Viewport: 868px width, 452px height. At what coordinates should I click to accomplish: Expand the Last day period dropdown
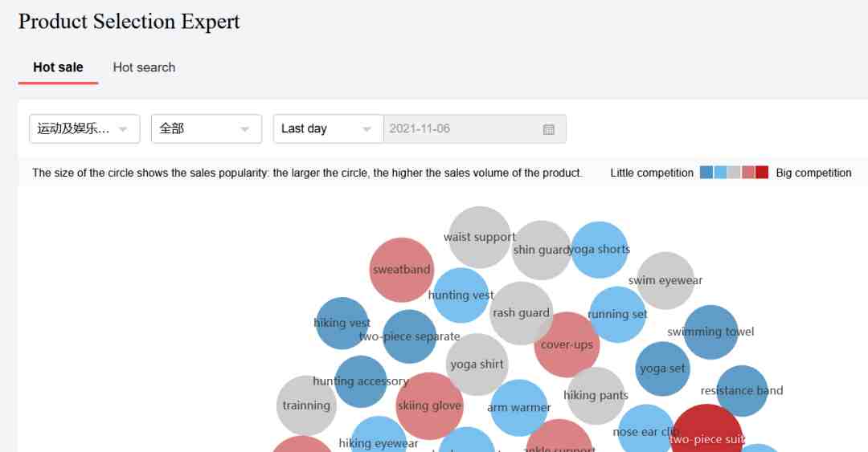328,129
